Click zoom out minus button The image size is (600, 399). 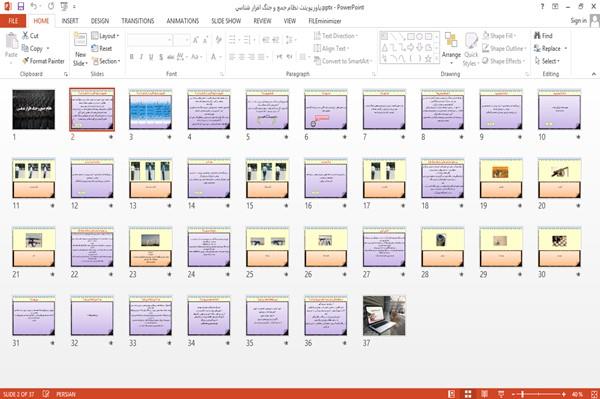(514, 394)
